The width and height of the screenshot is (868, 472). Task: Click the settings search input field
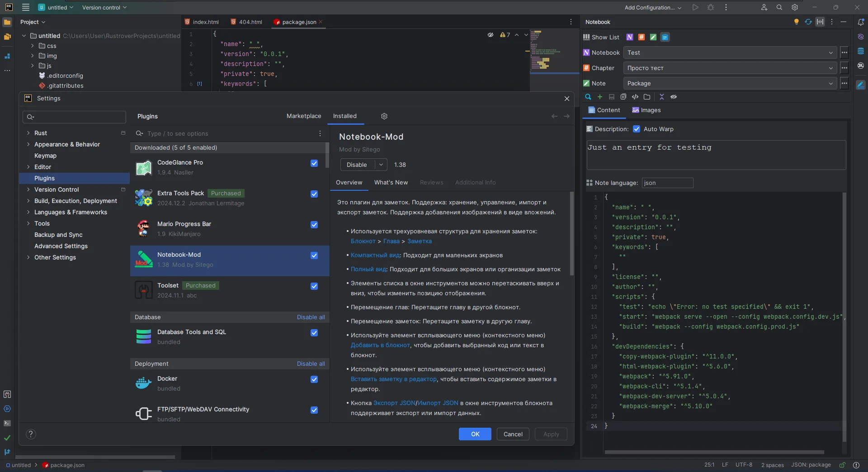[x=75, y=117]
